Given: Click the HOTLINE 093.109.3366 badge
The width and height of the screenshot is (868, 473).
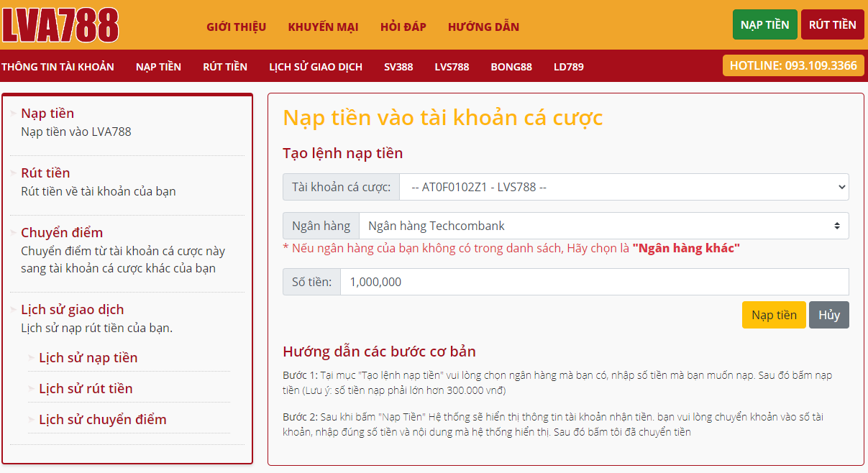Looking at the screenshot, I should click(x=793, y=65).
